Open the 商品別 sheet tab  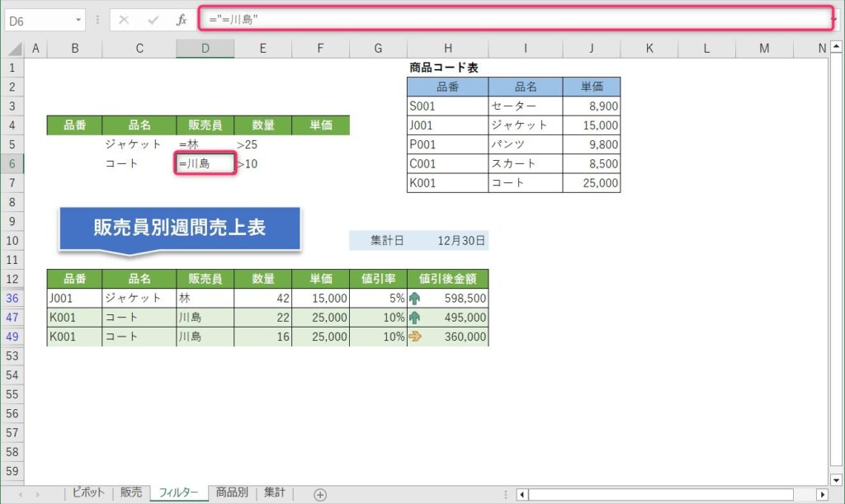pos(232,493)
